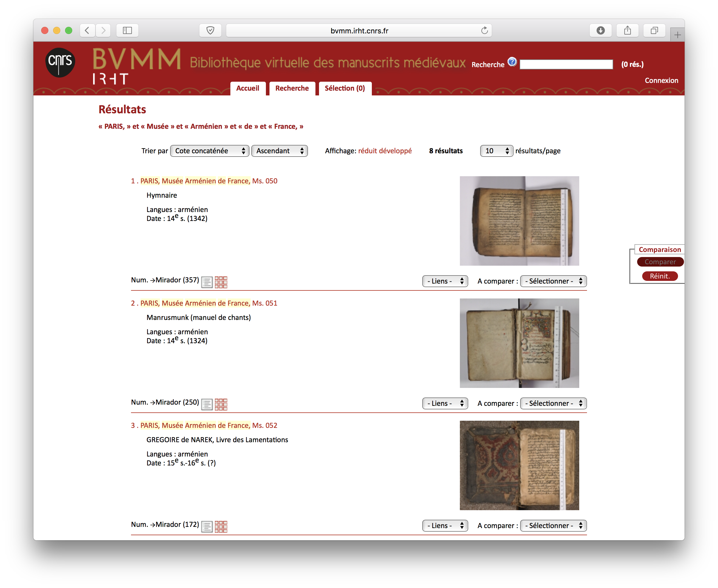The height and width of the screenshot is (588, 718).
Task: Click the Comparer button
Action: 660,262
